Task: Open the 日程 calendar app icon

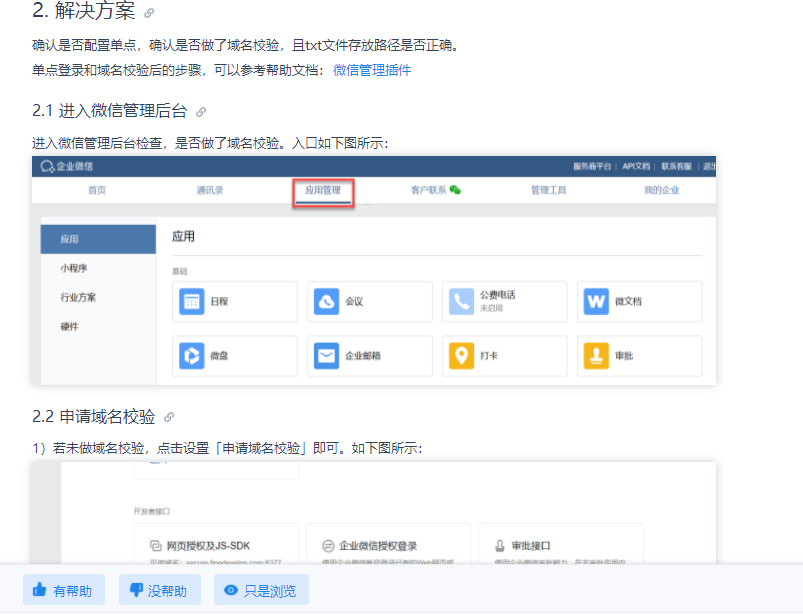Action: point(192,302)
